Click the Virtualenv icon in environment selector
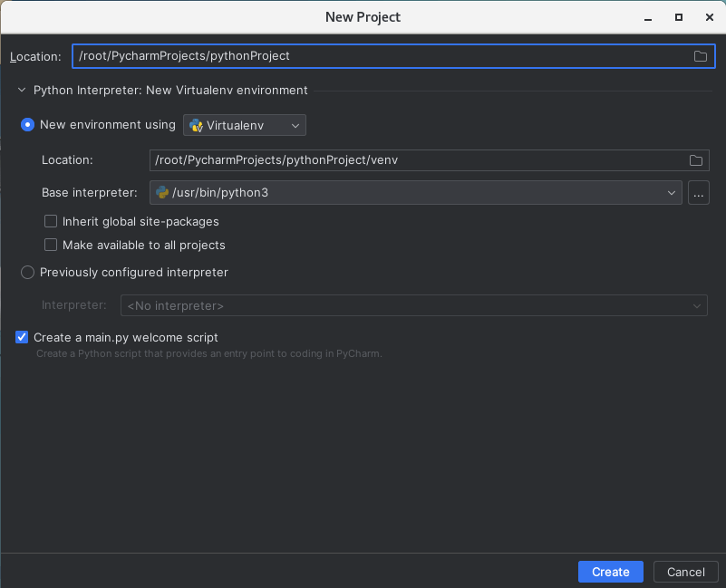Viewport: 726px width, 588px height. tap(196, 125)
